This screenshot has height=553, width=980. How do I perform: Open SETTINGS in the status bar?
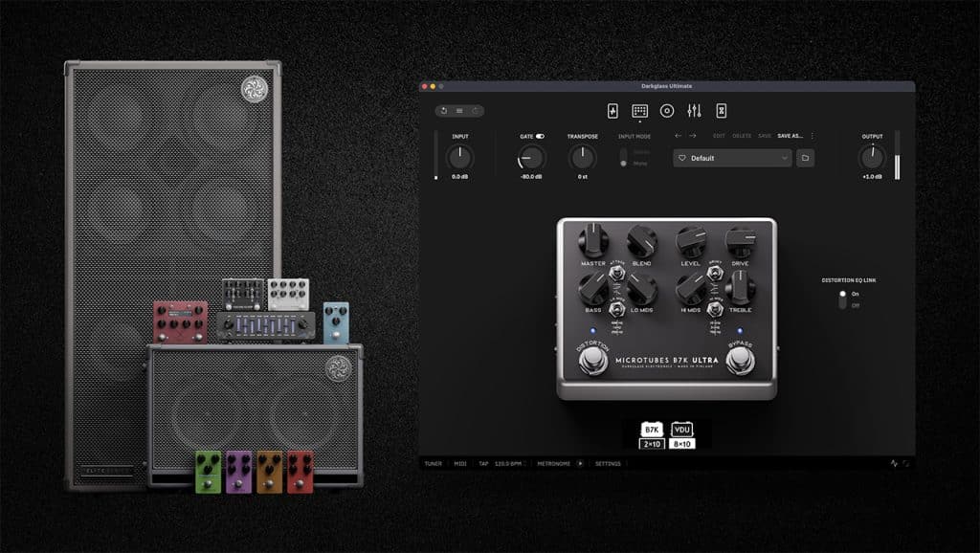pos(607,461)
